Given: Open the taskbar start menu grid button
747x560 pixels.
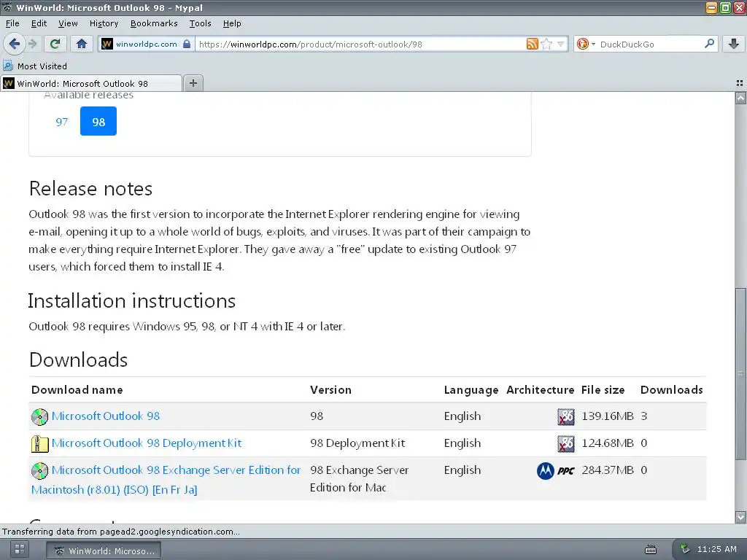Looking at the screenshot, I should tap(20, 549).
